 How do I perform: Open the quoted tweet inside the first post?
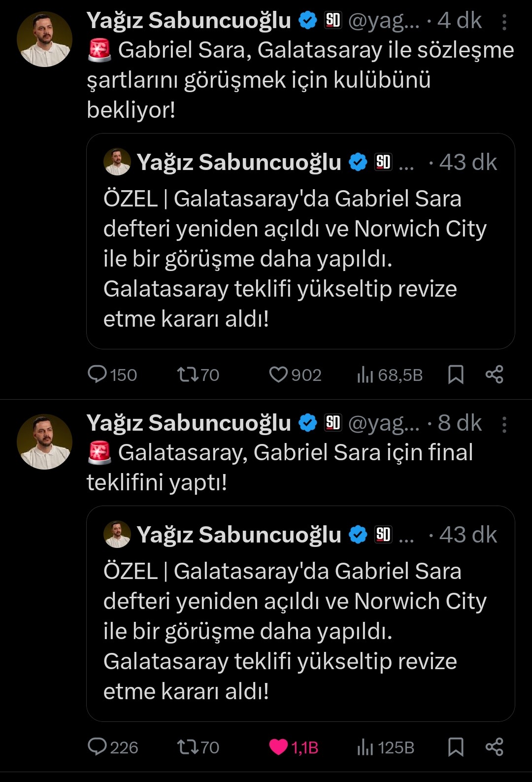click(x=300, y=259)
